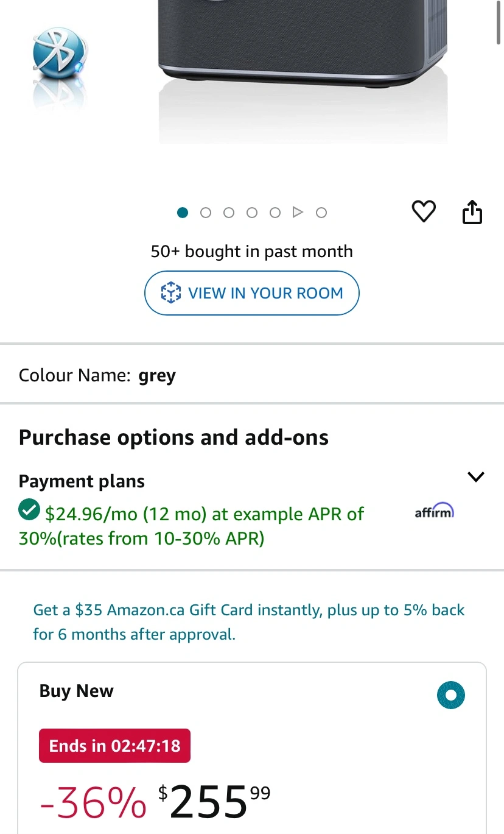
Task: Expand Purchase options and add-ons section
Action: pyautogui.click(x=173, y=437)
